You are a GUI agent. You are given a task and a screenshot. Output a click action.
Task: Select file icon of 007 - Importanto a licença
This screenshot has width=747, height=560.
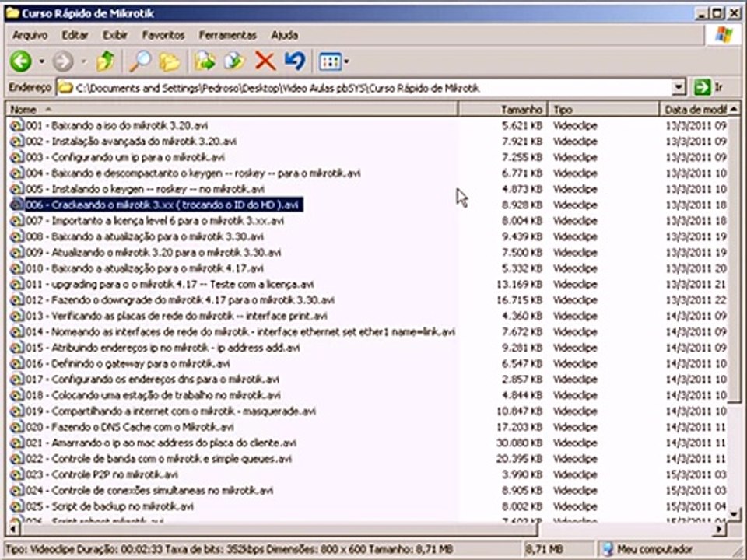pyautogui.click(x=16, y=221)
